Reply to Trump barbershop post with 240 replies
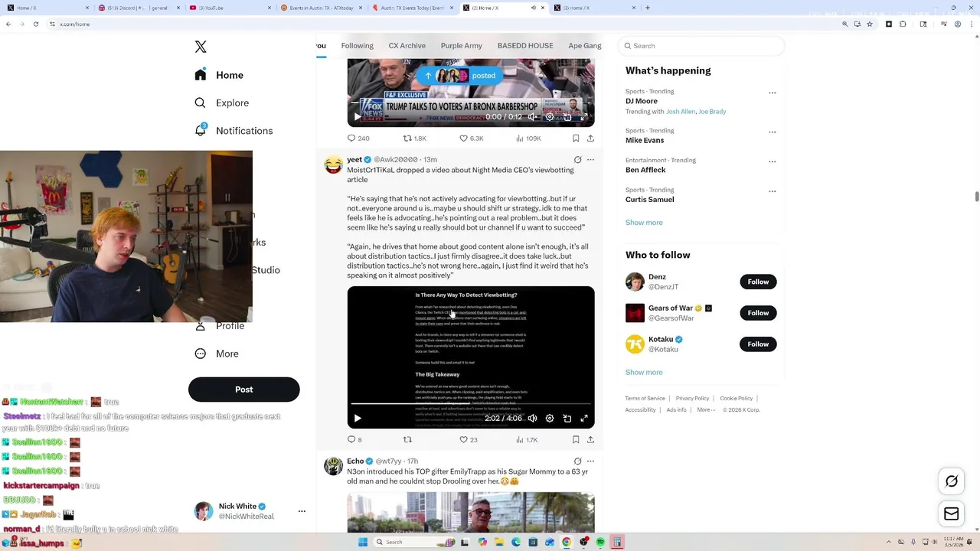 point(358,139)
